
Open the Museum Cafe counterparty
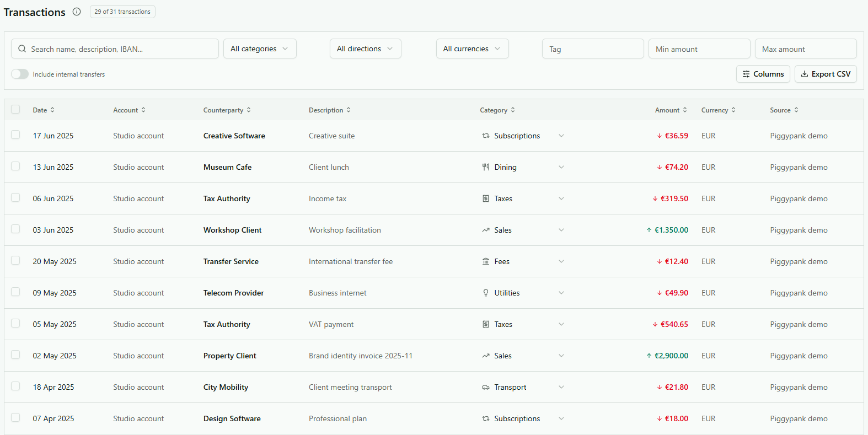click(x=227, y=167)
